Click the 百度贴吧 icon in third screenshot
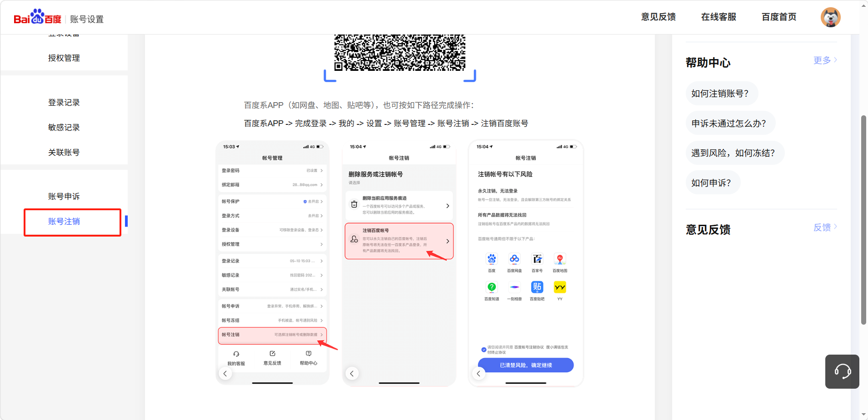This screenshot has width=868, height=420. click(x=537, y=287)
